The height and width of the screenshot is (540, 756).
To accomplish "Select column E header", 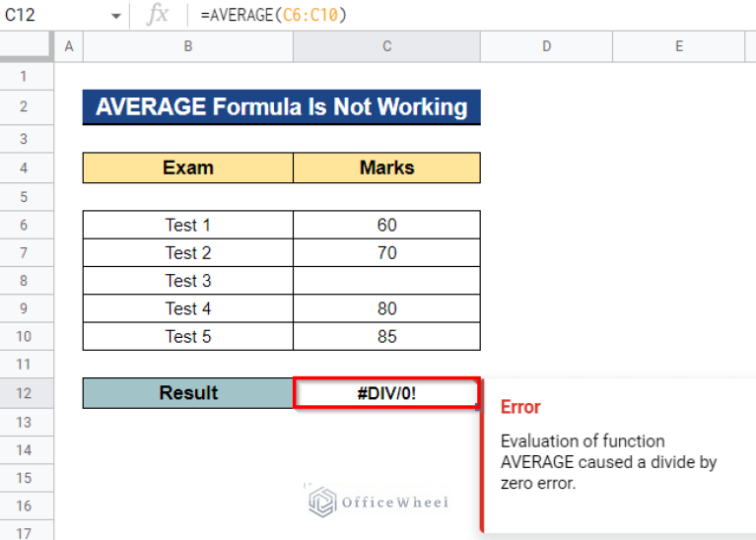I will click(679, 46).
